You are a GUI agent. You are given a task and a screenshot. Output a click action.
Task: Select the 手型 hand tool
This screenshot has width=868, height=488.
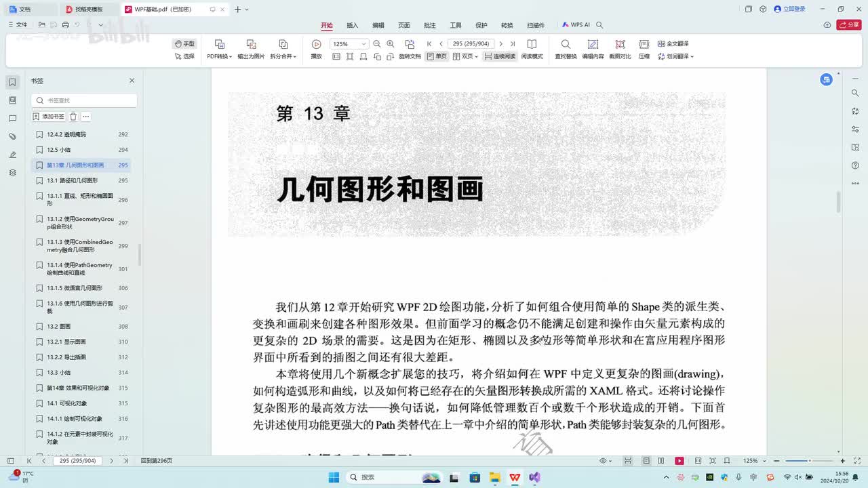point(184,43)
